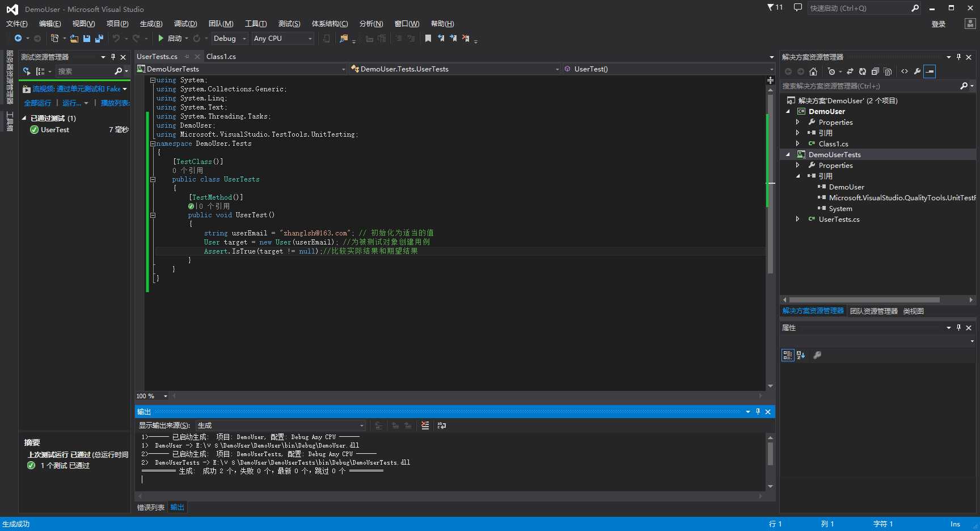Screen dimensions: 980x531
Task: Toggle Alphabetical sort in Properties panel
Action: click(x=801, y=355)
